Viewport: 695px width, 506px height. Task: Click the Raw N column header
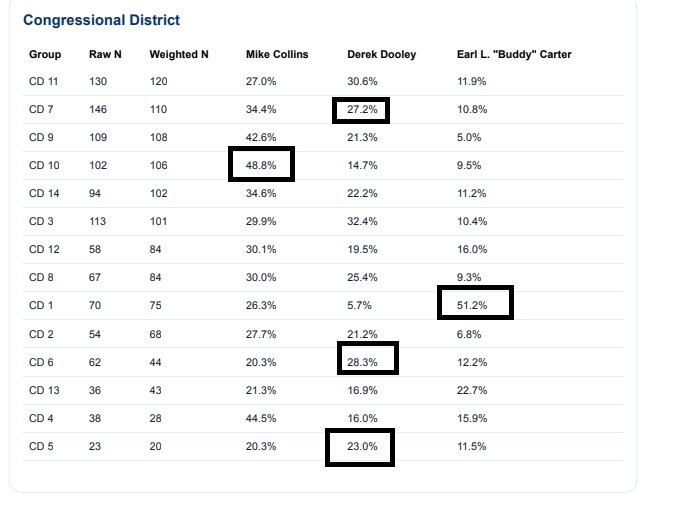105,54
